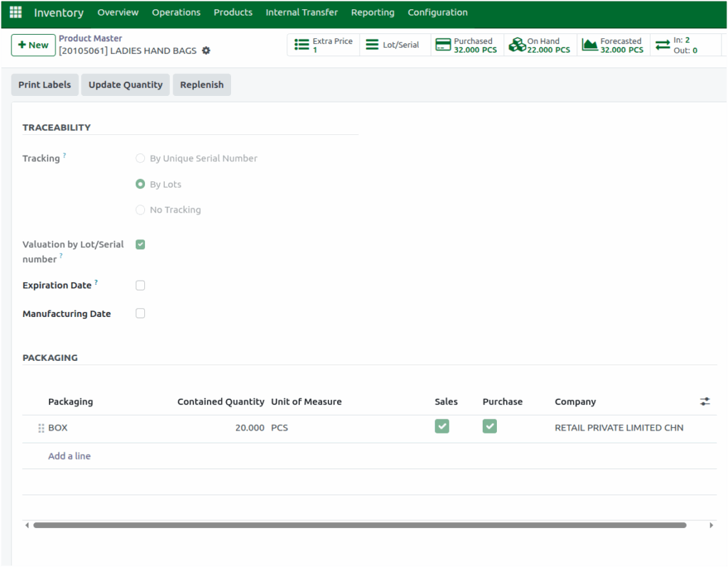
Task: Disable Purchase for the BOX packaging
Action: tap(489, 424)
